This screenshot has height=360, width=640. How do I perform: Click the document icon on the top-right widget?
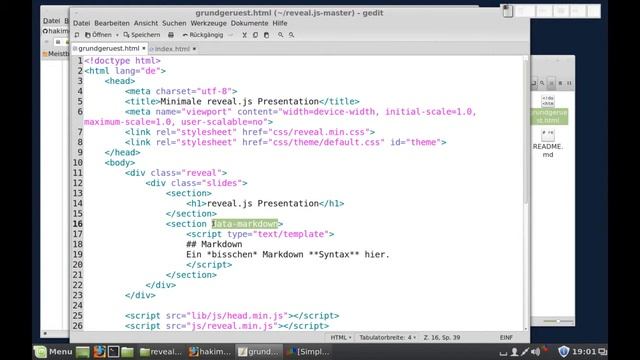click(x=508, y=11)
